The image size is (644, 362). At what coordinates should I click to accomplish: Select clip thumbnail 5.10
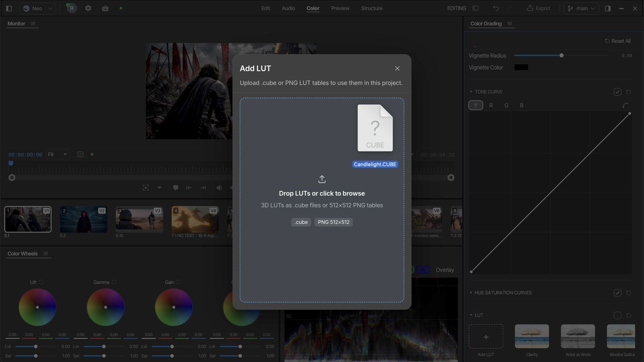coord(139,220)
